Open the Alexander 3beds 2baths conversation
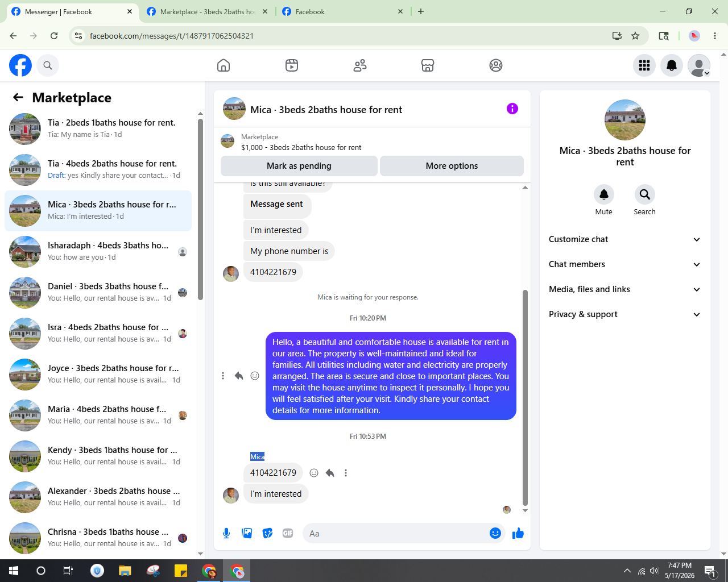Viewport: 728px width, 582px height. click(98, 497)
